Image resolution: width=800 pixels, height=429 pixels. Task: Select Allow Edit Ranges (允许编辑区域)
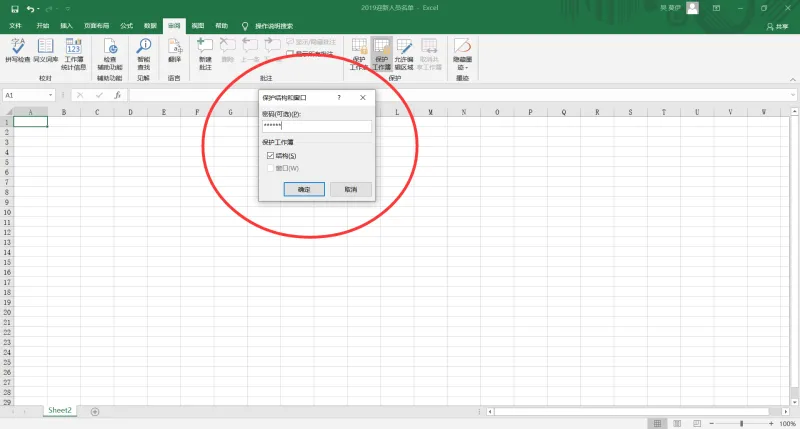click(x=404, y=54)
